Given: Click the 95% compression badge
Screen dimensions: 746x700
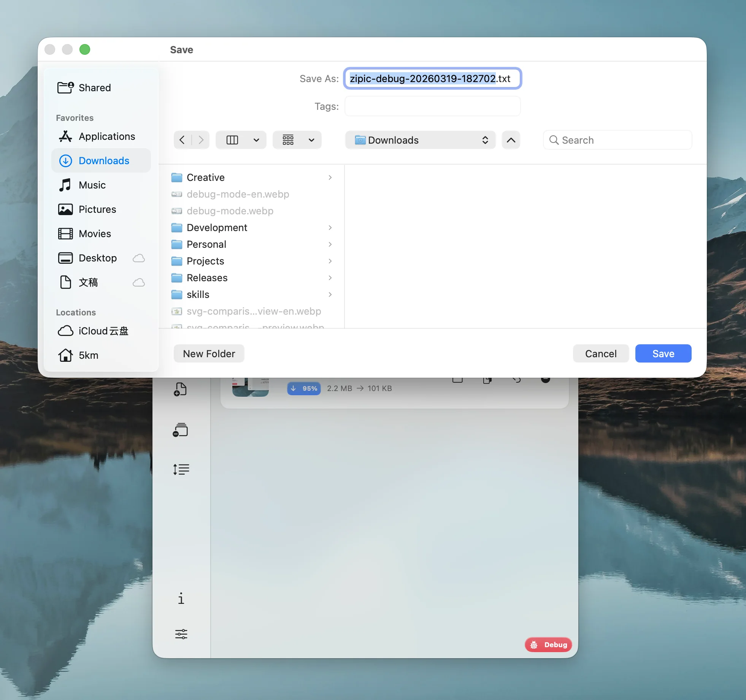Looking at the screenshot, I should (x=304, y=388).
